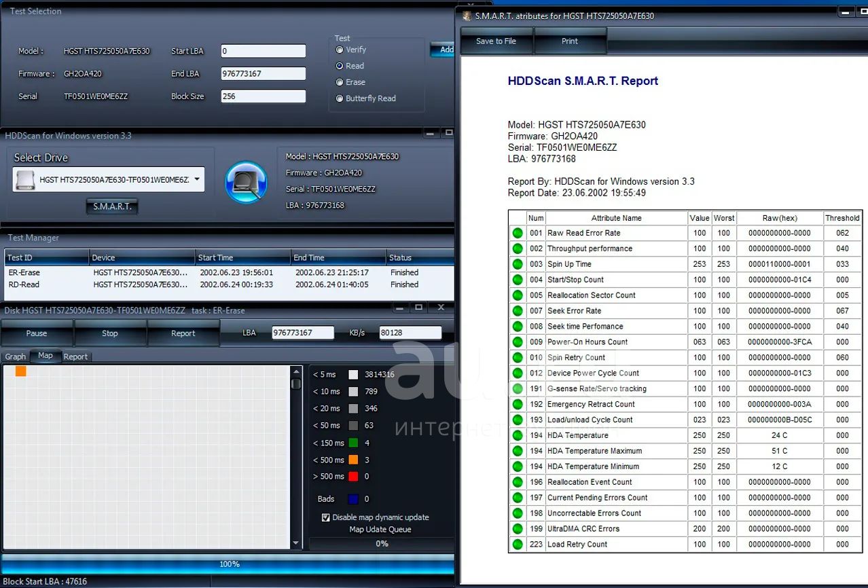The width and height of the screenshot is (868, 588).
Task: Click the Block Start LBA status bar text
Action: [46, 582]
